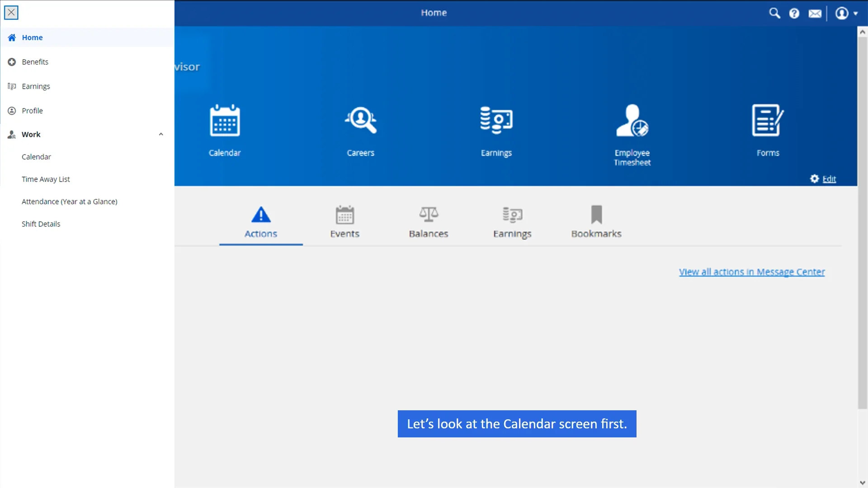868x488 pixels.
Task: Switch to the Events tab
Action: [x=344, y=223]
